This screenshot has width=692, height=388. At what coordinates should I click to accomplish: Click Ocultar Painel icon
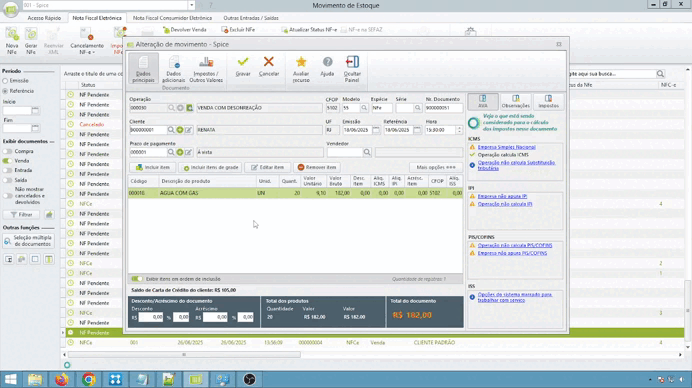pyautogui.click(x=352, y=68)
